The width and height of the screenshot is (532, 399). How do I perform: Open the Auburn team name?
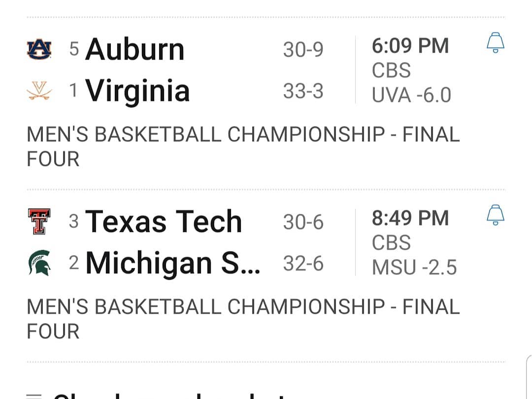(134, 50)
